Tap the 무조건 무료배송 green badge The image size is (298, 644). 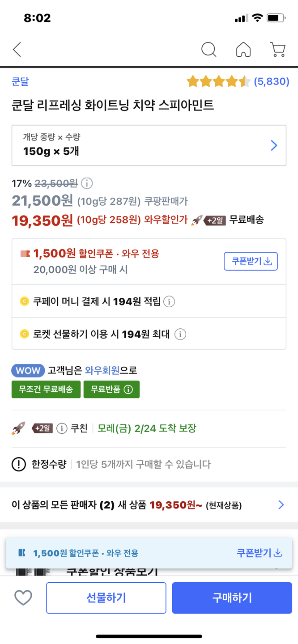point(46,390)
